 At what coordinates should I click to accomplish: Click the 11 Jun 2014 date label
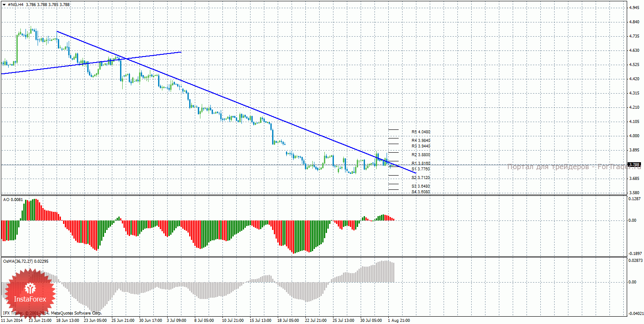12,321
